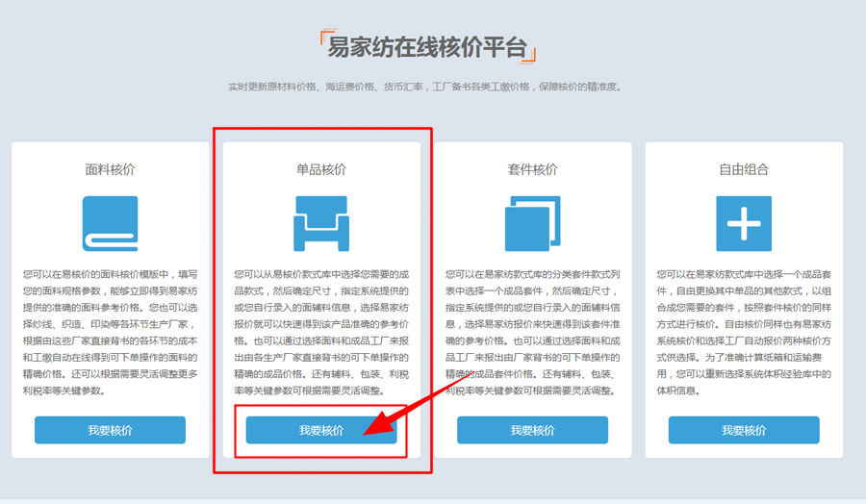Click the 易家纺在线核价平台 heading
The height and width of the screenshot is (504, 866).
click(427, 47)
